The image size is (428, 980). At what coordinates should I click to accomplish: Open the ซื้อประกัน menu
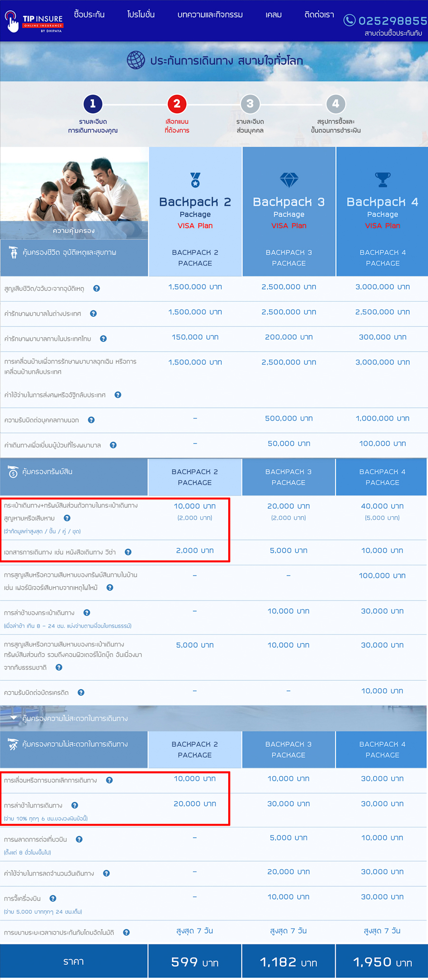(89, 15)
